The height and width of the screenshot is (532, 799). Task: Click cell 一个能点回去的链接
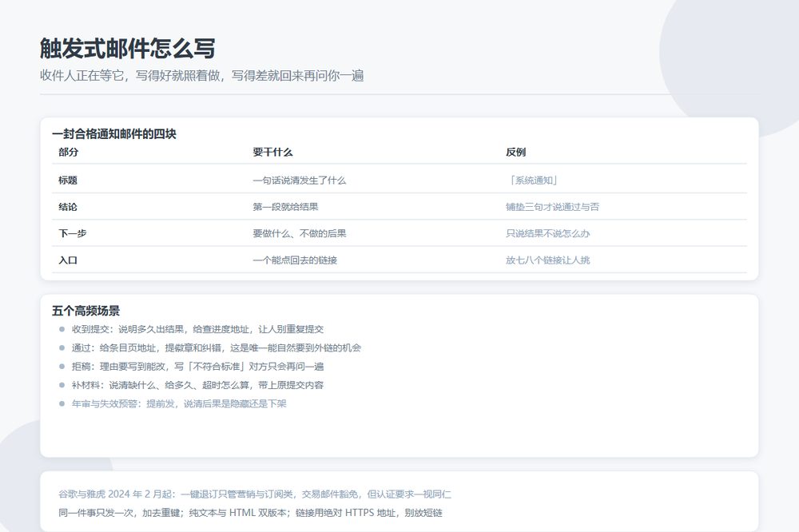(x=295, y=260)
